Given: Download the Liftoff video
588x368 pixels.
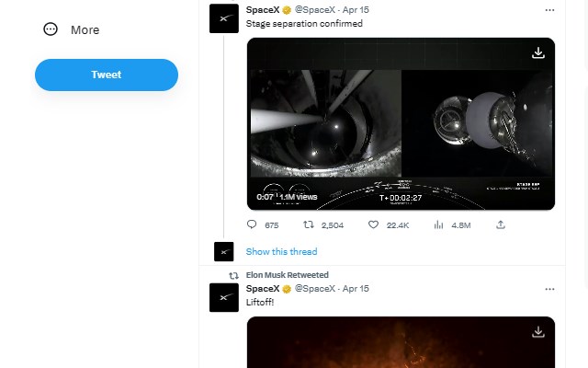Looking at the screenshot, I should point(538,332).
